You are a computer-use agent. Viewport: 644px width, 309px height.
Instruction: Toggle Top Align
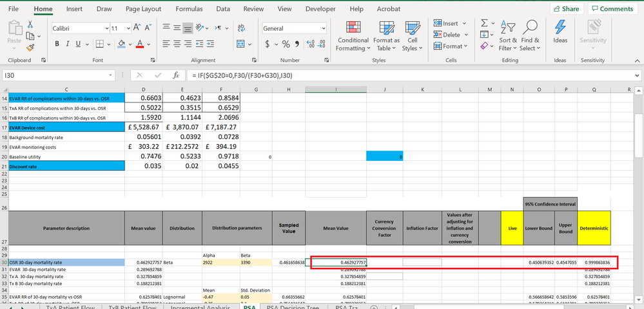point(166,28)
